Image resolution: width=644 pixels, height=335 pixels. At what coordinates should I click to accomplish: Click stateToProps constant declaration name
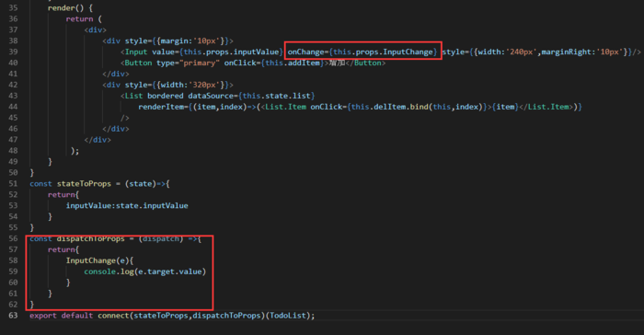84,184
